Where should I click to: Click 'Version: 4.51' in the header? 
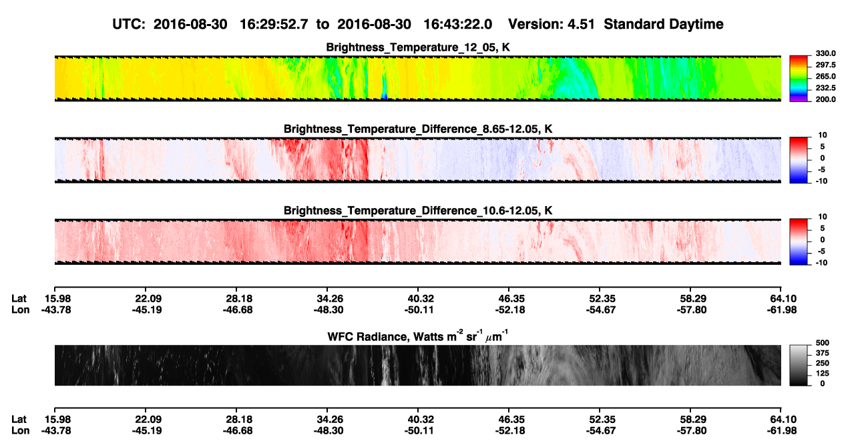click(x=552, y=24)
